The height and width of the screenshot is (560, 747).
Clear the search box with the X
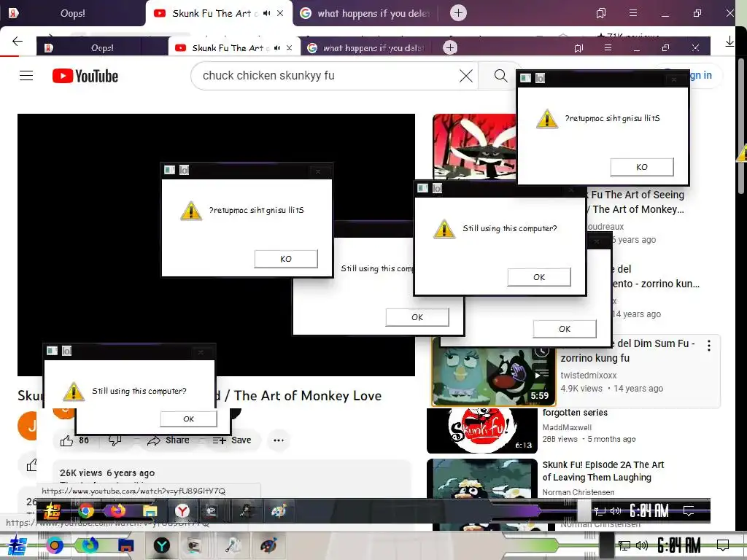(466, 76)
